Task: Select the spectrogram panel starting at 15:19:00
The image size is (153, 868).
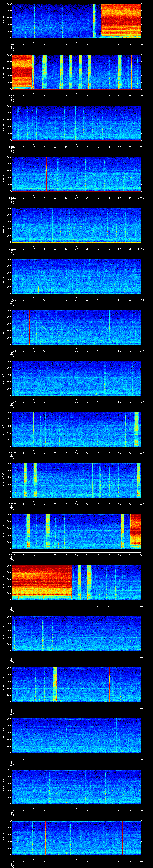Action: point(77,174)
